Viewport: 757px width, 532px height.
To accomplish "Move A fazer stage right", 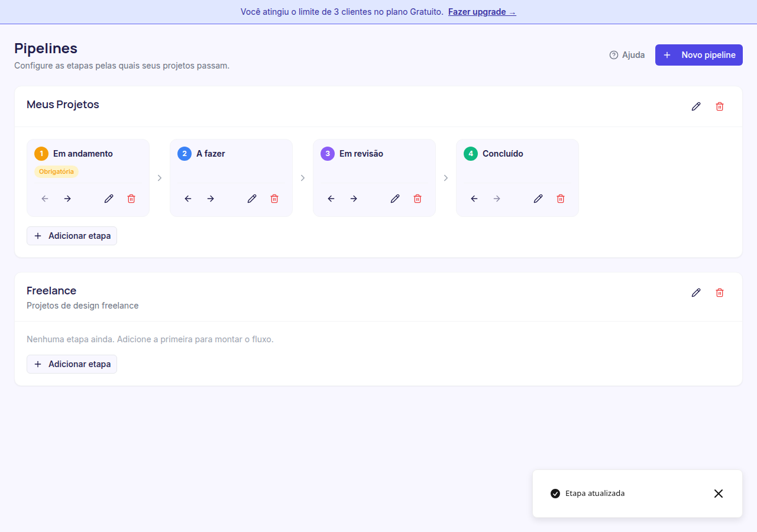I will pos(211,199).
